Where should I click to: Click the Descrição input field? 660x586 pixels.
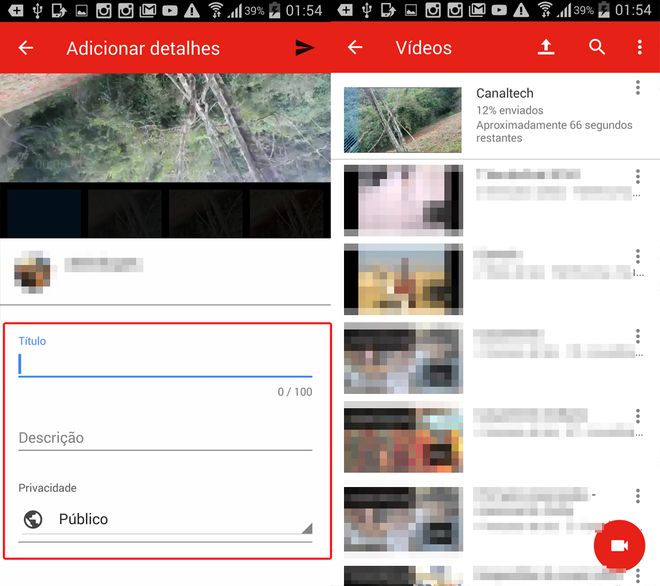tap(165, 438)
